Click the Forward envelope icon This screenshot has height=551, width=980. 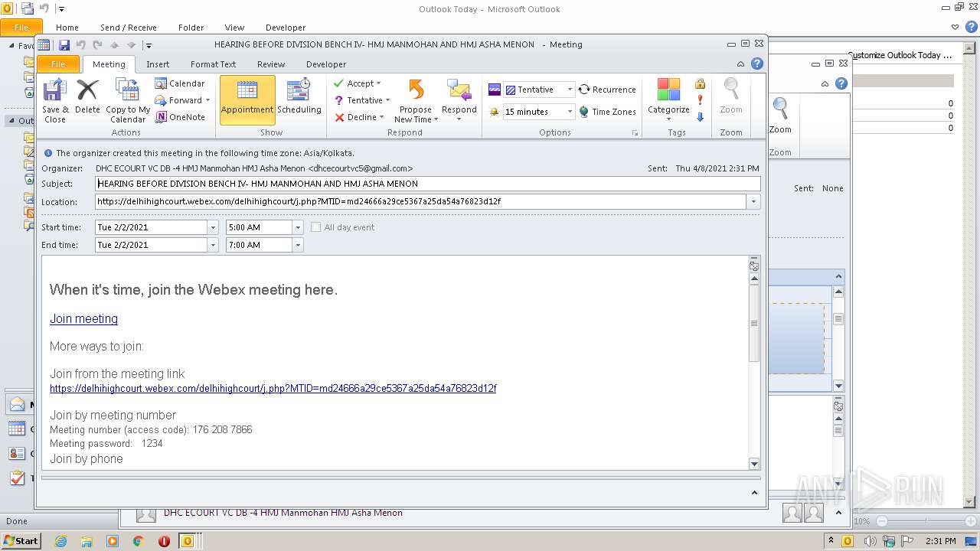coord(161,100)
